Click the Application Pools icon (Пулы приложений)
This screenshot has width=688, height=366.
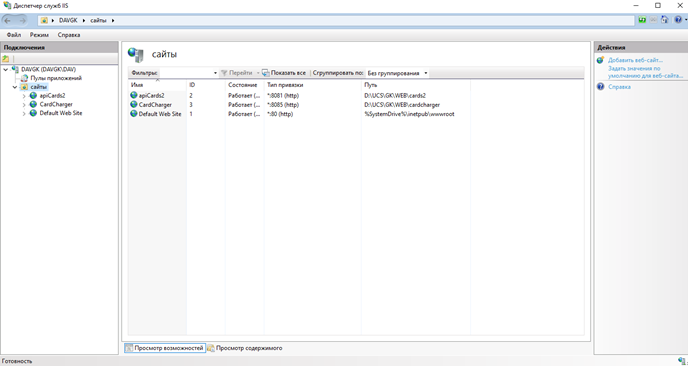pos(24,78)
